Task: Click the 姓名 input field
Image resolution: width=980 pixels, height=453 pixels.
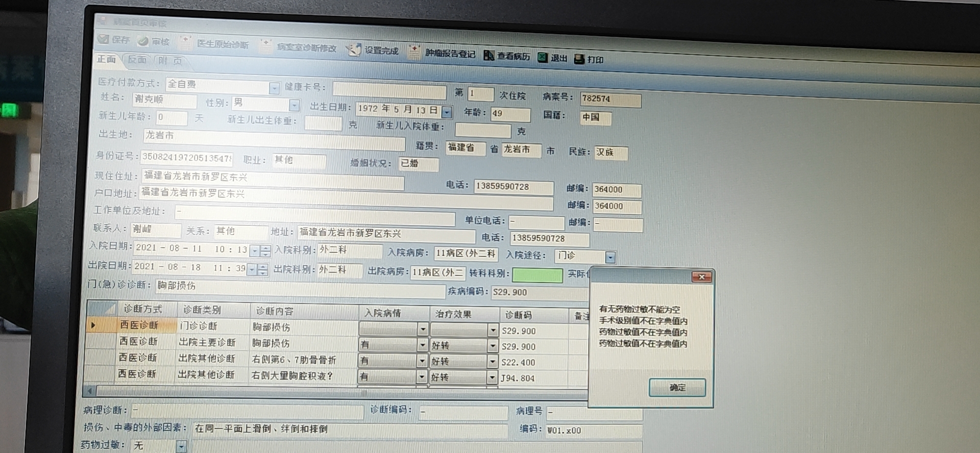Action: pos(164,100)
